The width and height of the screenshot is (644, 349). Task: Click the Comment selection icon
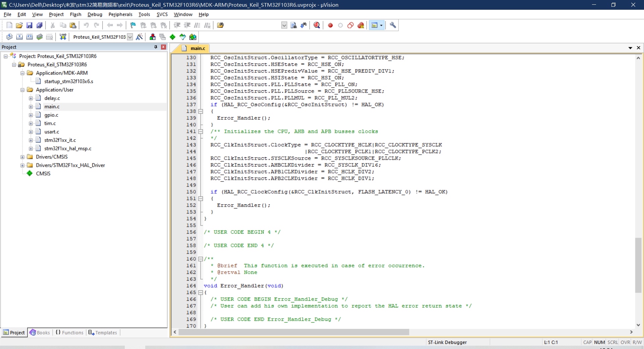(197, 25)
